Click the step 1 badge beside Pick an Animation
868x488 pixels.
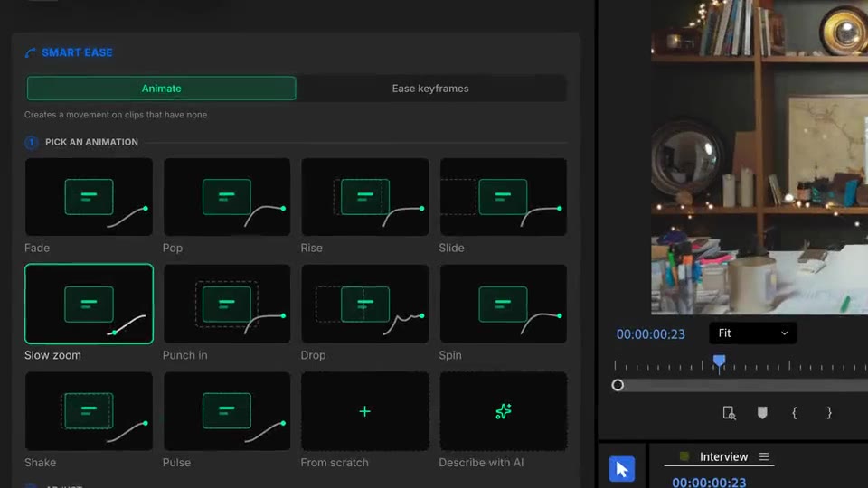click(x=31, y=142)
